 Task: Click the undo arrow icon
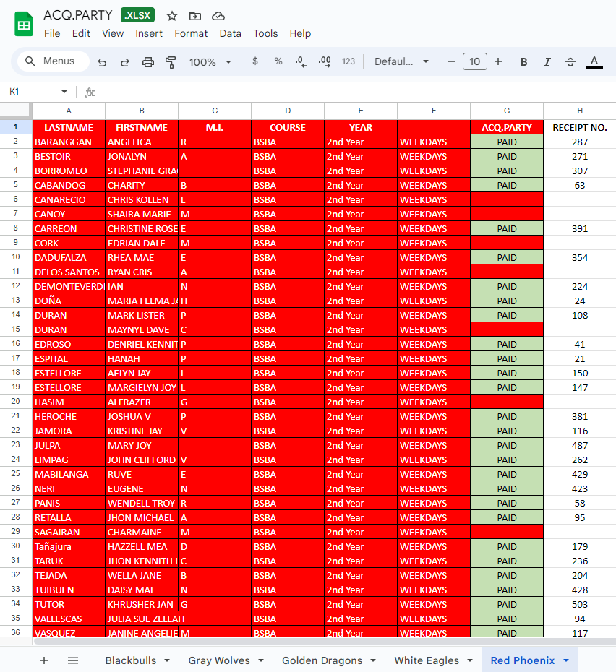(x=102, y=62)
